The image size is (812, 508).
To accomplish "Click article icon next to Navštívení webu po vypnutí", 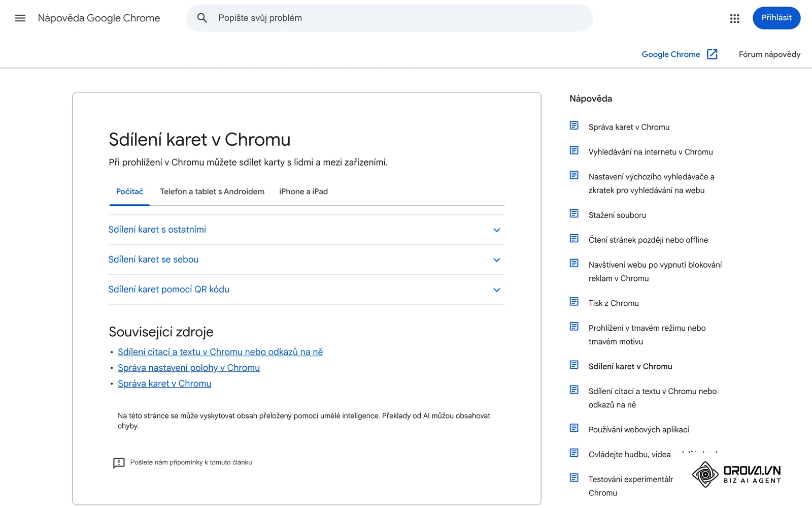I will 574,263.
